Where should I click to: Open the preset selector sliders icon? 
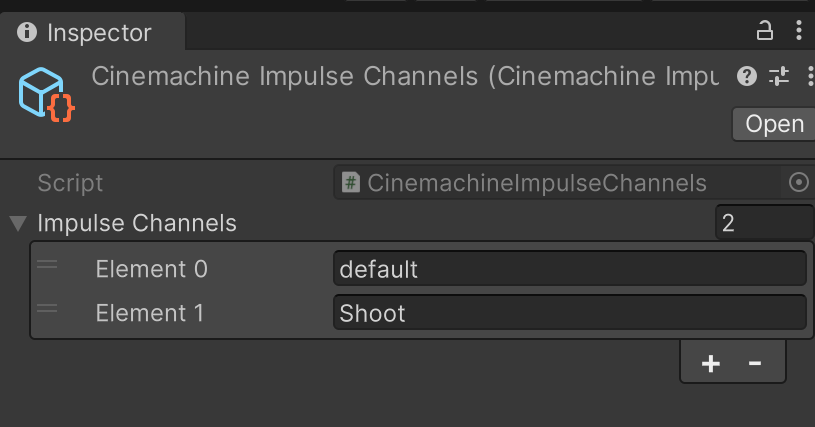(x=778, y=76)
